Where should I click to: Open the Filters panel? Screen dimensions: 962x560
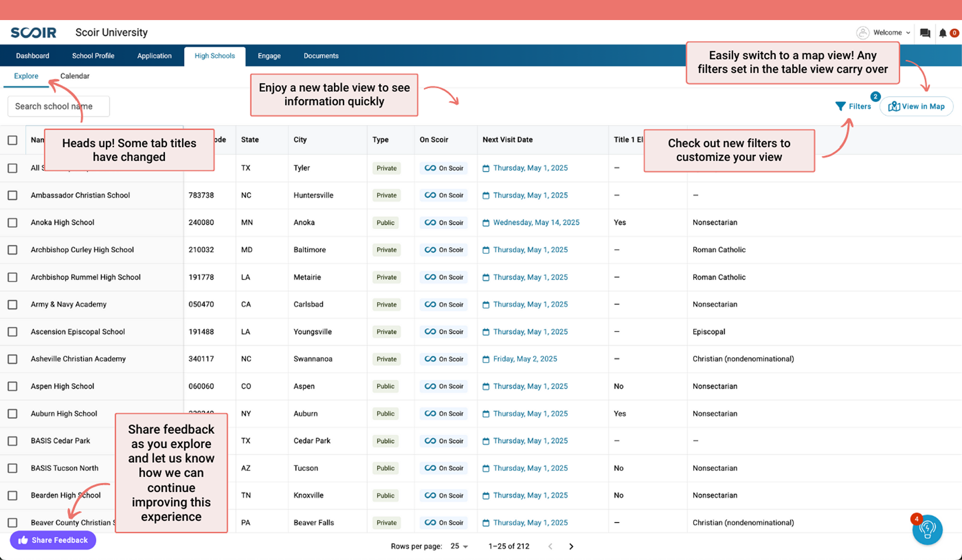[x=853, y=106]
